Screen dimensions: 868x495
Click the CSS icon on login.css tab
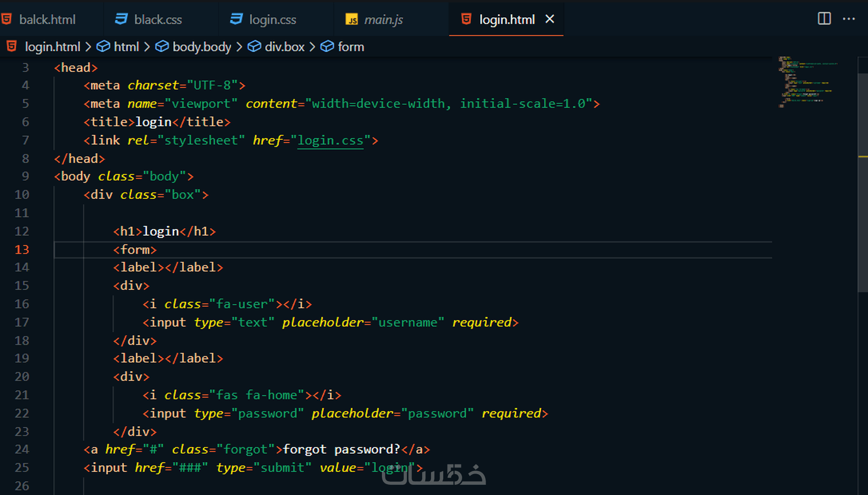[236, 19]
